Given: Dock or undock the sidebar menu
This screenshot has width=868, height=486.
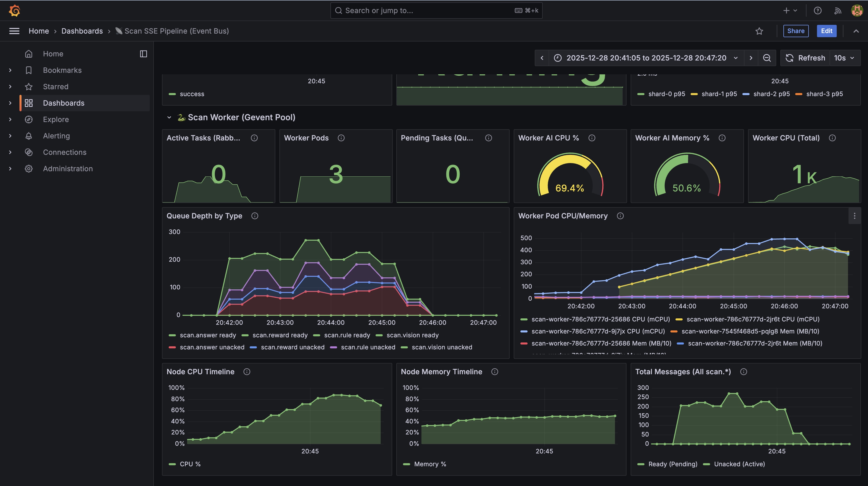Looking at the screenshot, I should [x=144, y=54].
